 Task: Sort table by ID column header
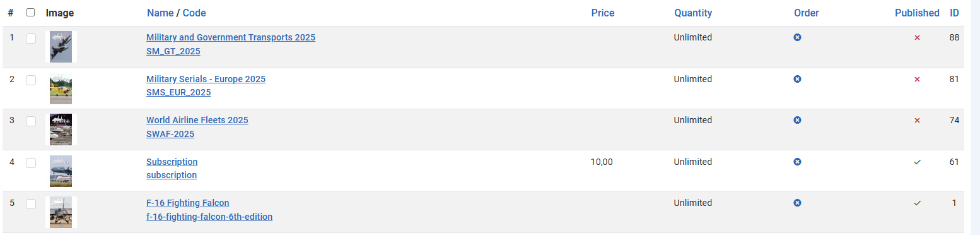(x=954, y=13)
